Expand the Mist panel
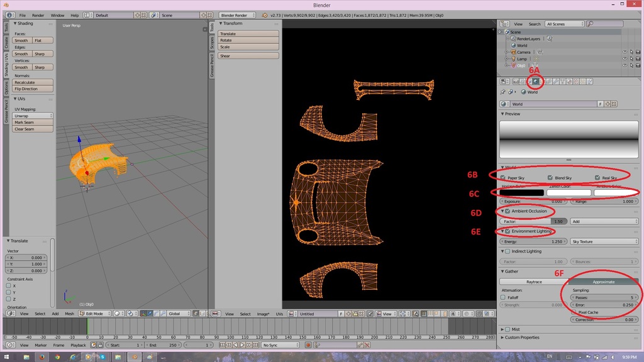This screenshot has height=362, width=644. pyautogui.click(x=503, y=329)
